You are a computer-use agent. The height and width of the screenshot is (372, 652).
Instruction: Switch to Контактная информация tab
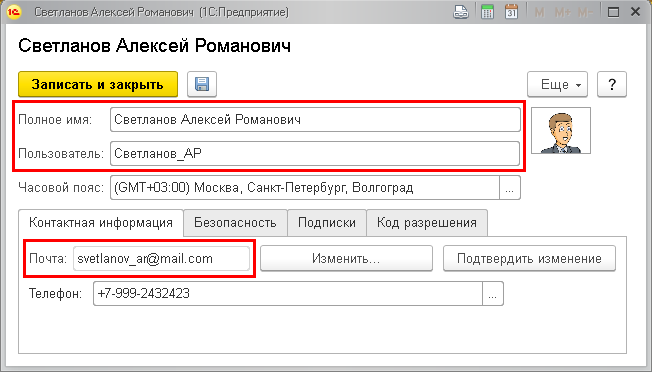(x=101, y=223)
